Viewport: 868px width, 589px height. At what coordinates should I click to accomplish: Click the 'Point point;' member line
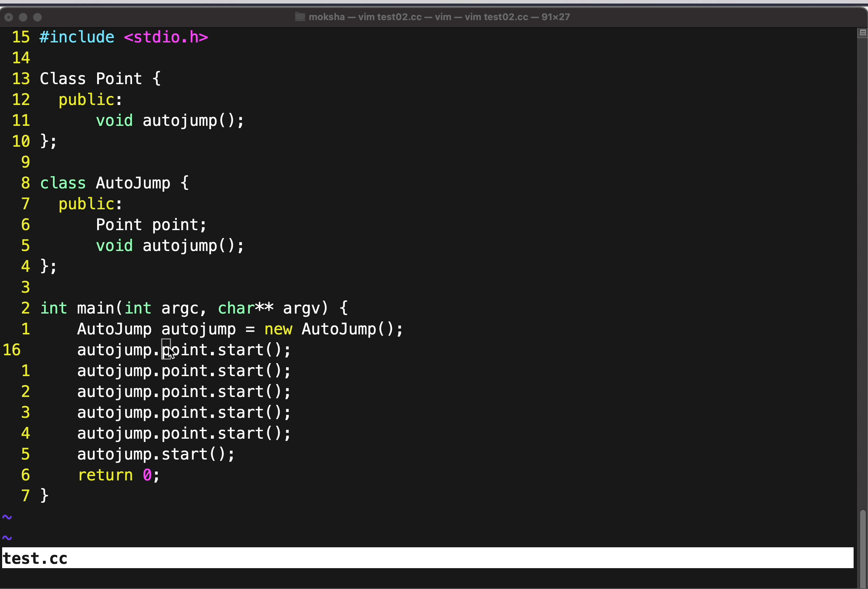[x=151, y=225]
